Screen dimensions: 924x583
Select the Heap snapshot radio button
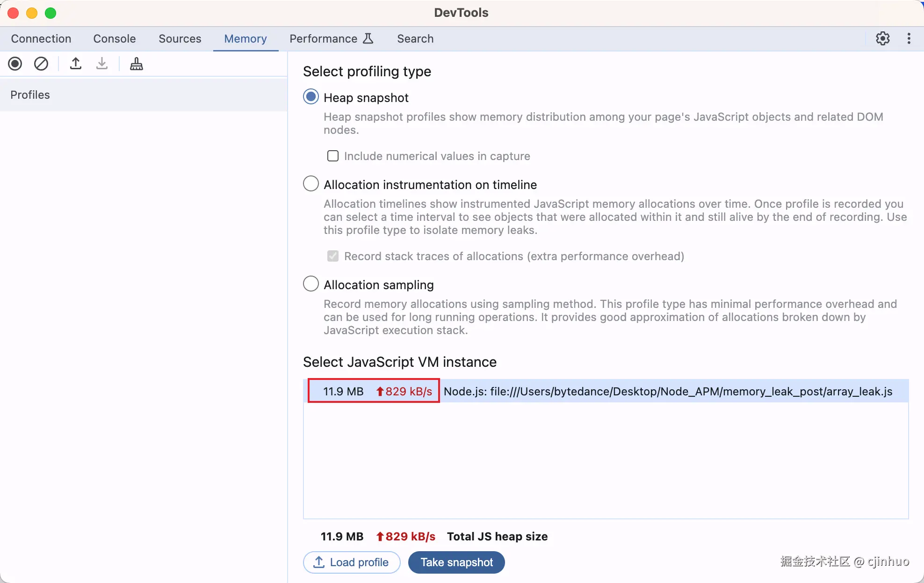click(311, 97)
